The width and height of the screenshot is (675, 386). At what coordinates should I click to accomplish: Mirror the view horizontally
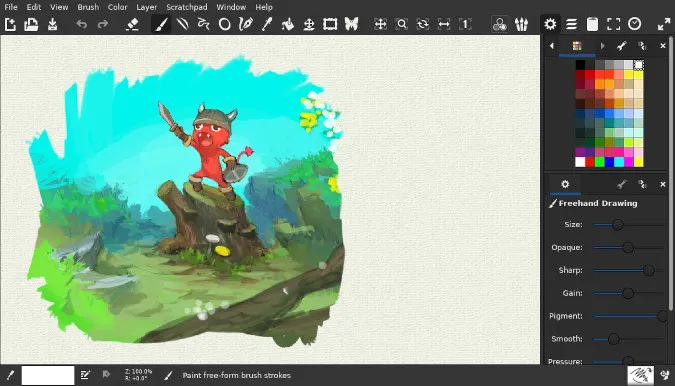444,25
